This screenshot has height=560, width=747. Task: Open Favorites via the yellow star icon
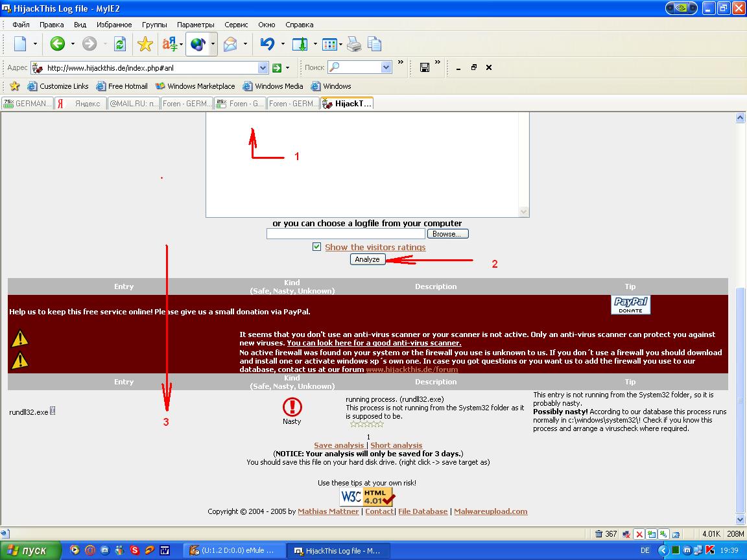[145, 44]
